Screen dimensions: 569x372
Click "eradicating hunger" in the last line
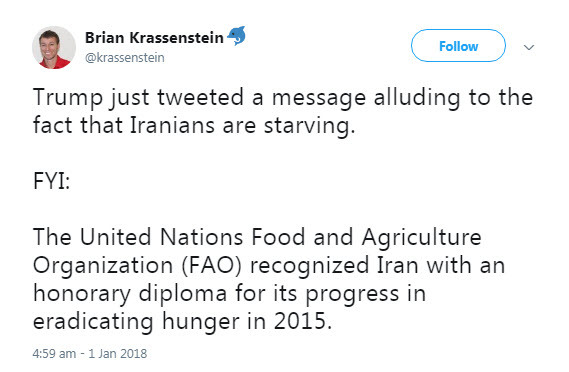tap(136, 322)
